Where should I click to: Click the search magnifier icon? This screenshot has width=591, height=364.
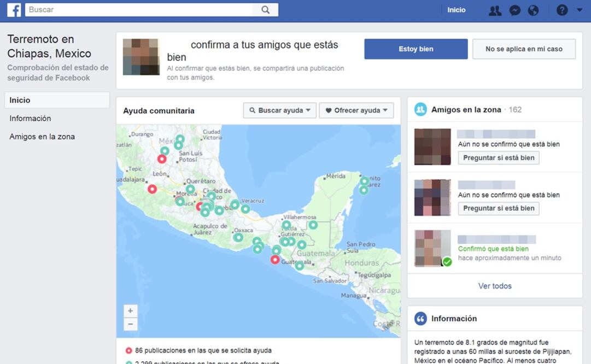[265, 9]
